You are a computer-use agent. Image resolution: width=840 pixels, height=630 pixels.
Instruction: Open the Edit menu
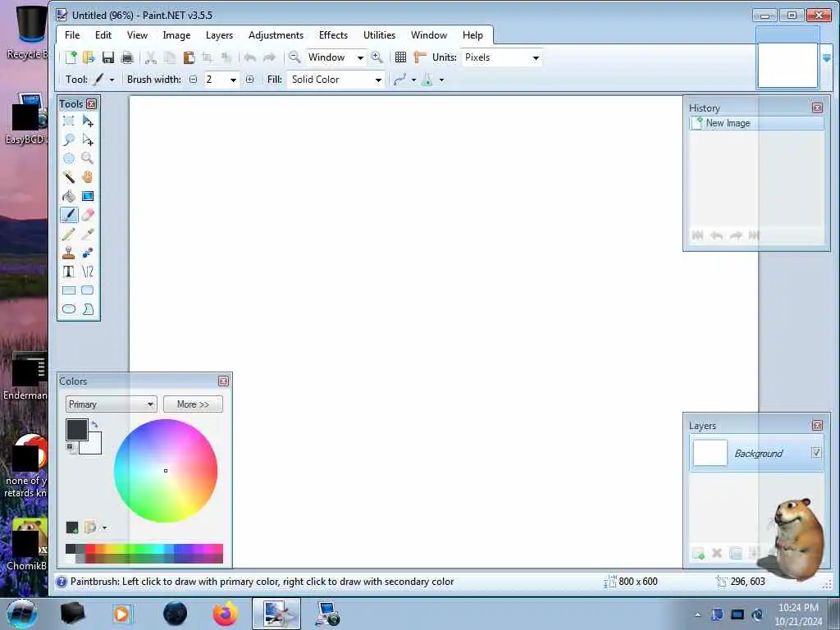point(103,34)
